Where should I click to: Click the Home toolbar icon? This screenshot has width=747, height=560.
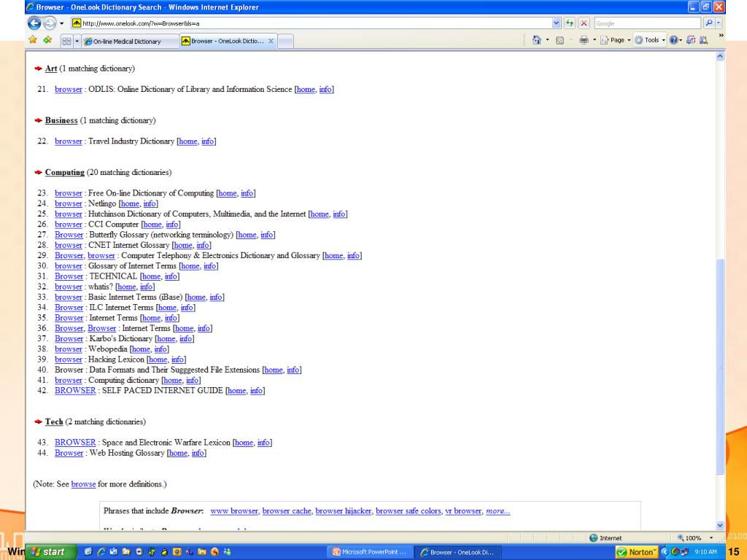coord(537,40)
